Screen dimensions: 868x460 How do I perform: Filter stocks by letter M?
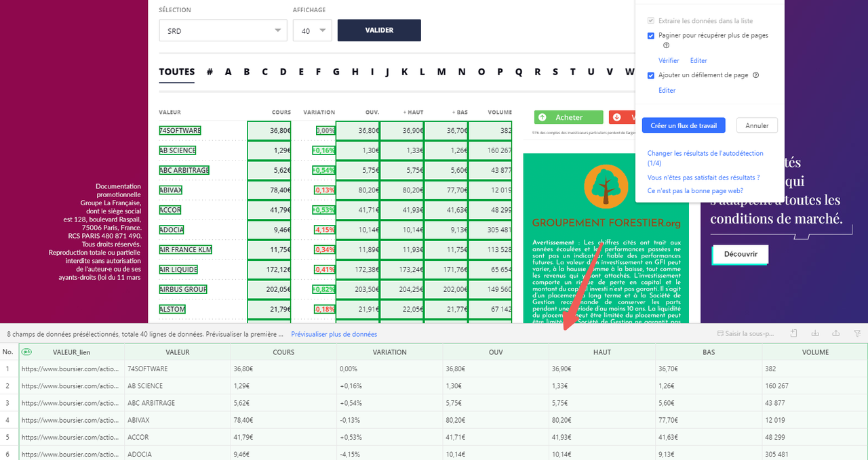441,72
